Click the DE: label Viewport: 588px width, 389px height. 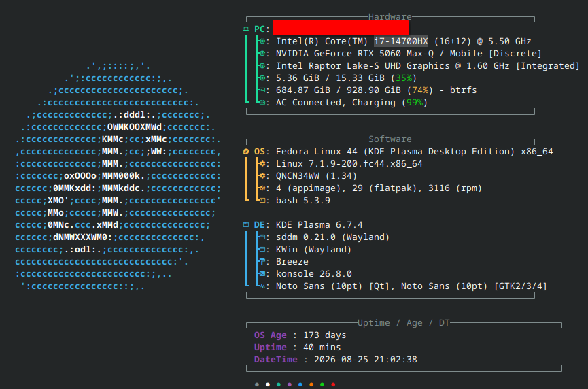262,225
